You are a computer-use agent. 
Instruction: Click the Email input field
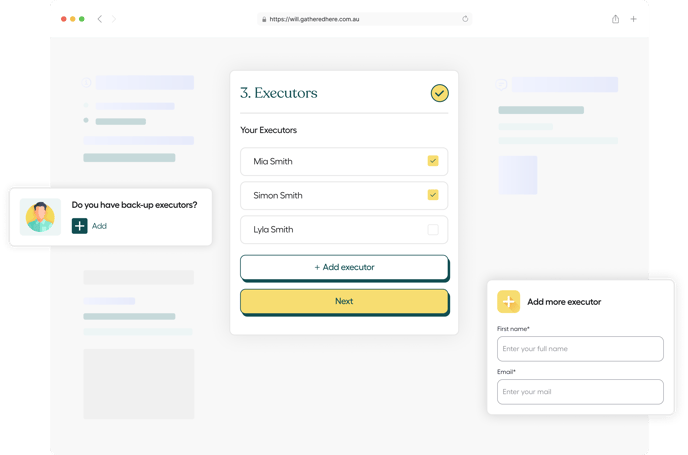coord(580,391)
